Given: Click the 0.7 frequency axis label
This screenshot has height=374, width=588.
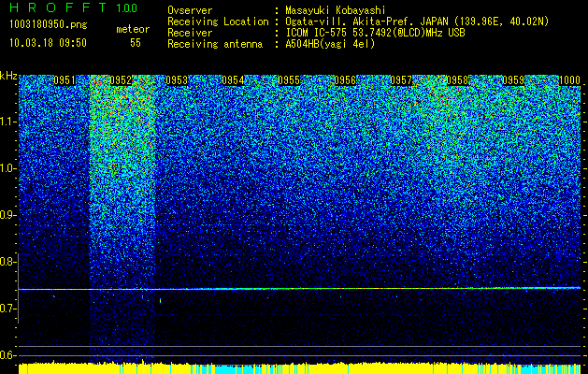Looking at the screenshot, I should (7, 309).
